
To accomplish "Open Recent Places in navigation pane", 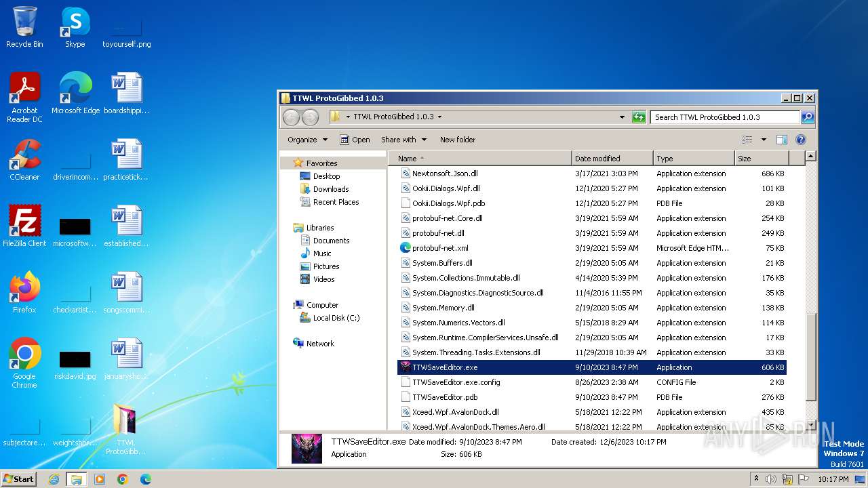I will click(336, 202).
